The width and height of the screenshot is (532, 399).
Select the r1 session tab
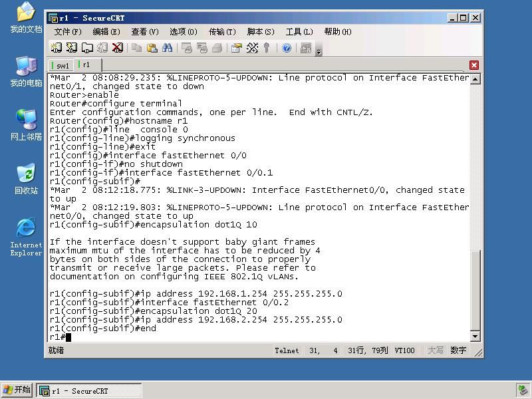coord(87,65)
